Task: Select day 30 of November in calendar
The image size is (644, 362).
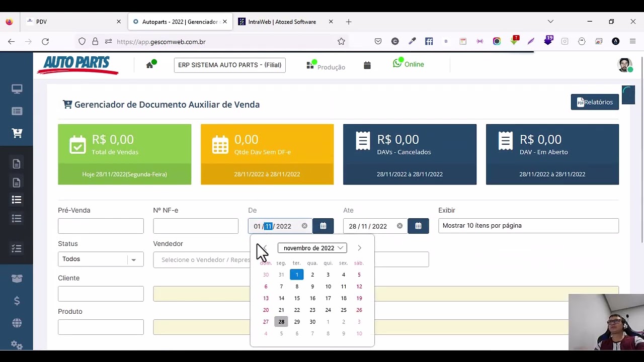Action: pyautogui.click(x=312, y=322)
